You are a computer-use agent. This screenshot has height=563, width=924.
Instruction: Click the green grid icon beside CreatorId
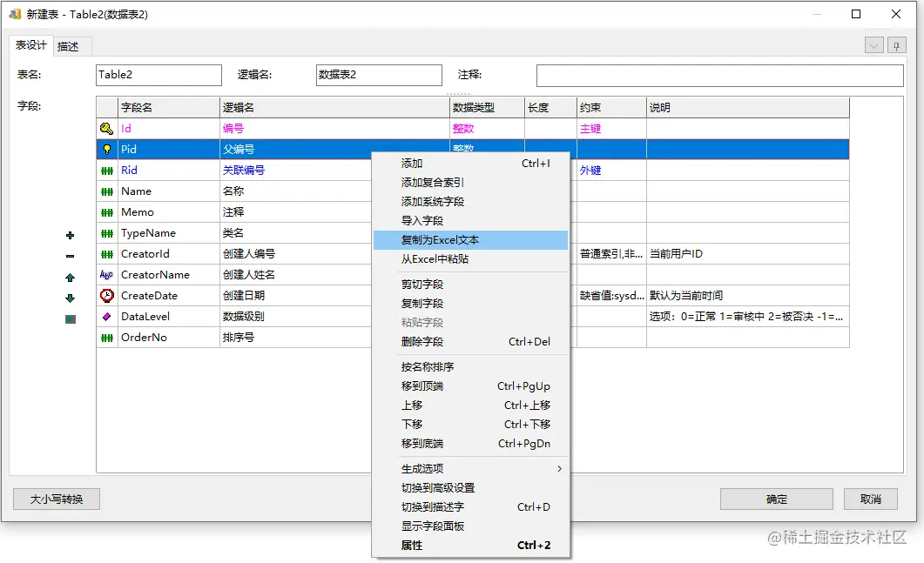point(106,254)
